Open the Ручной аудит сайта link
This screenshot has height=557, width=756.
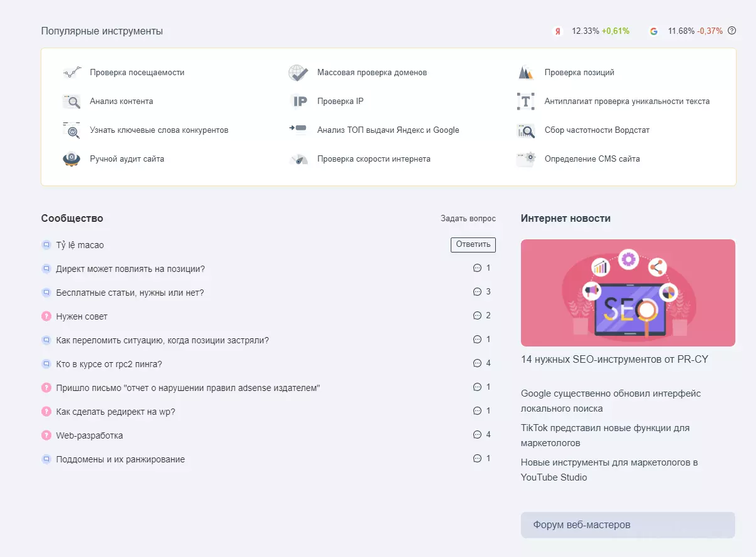pyautogui.click(x=127, y=159)
